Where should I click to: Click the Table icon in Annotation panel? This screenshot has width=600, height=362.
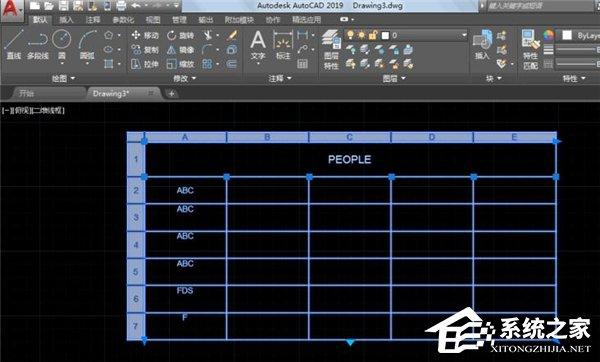click(x=302, y=64)
